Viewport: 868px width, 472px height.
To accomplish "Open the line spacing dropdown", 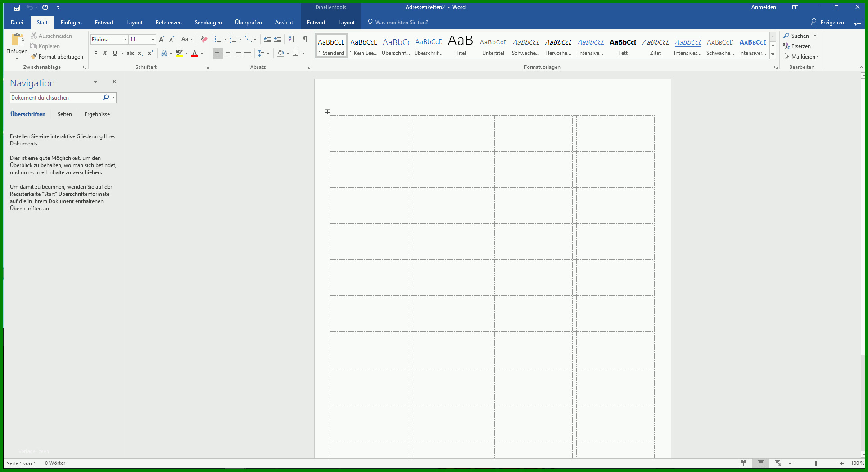I will click(263, 53).
